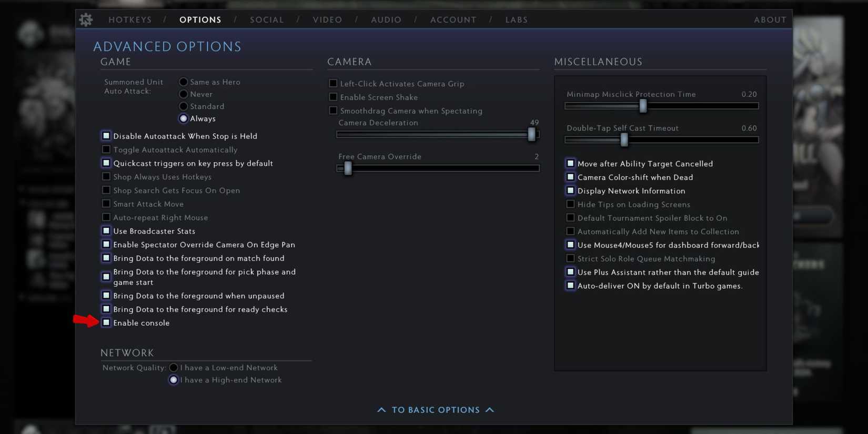Toggle foreground for pick phase and game start

[106, 277]
